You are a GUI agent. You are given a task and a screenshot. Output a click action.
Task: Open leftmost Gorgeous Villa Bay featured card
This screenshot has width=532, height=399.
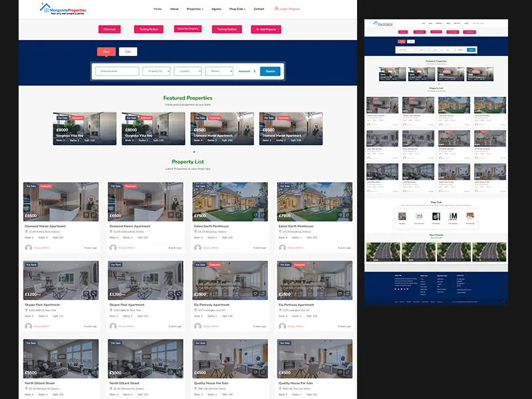(x=84, y=128)
